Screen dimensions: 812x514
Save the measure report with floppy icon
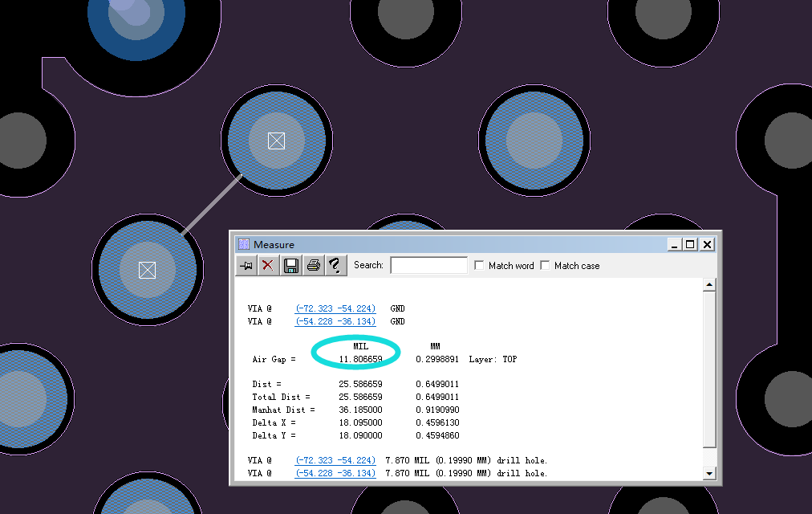point(291,266)
